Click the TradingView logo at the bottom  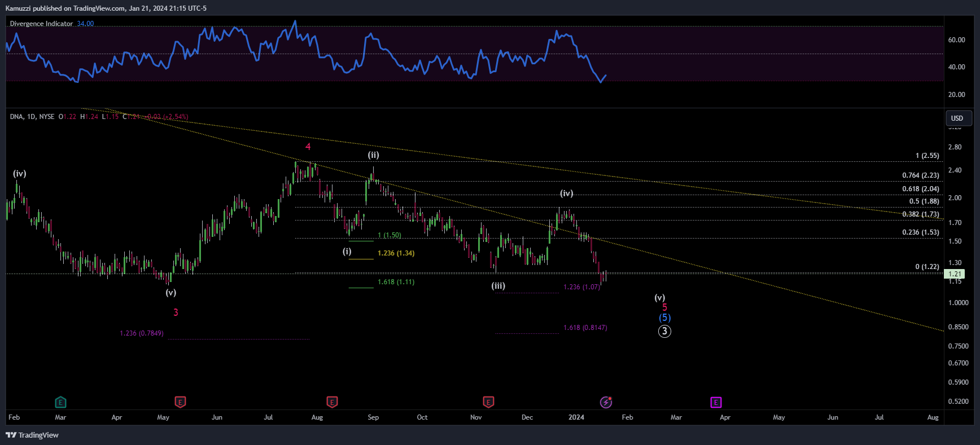tap(32, 435)
